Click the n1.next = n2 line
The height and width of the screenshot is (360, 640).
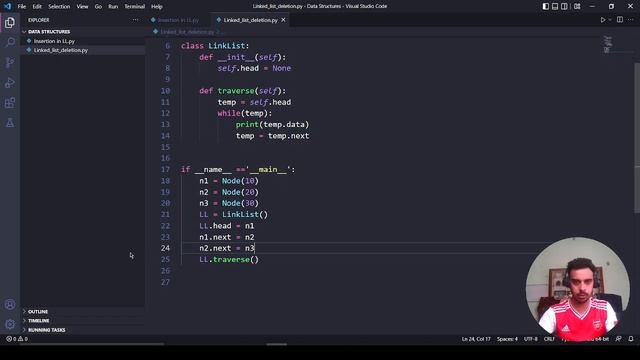[x=227, y=237]
